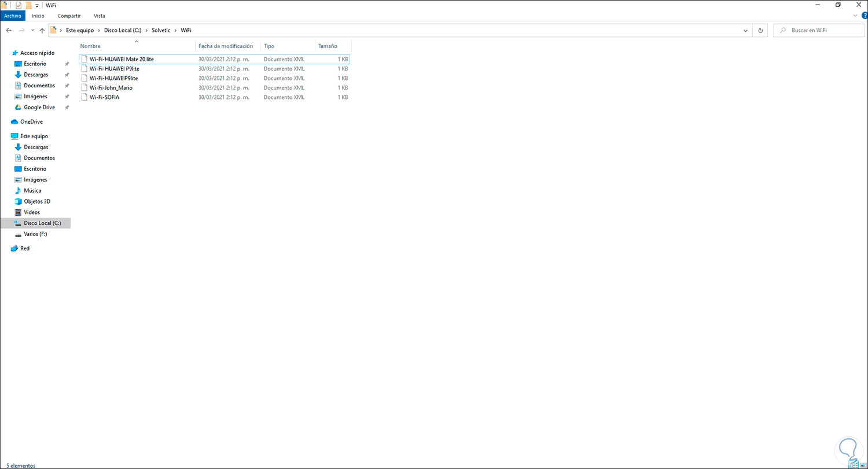Expand the Quick Access Toolbar customization dropdown
The image size is (868, 469).
pyautogui.click(x=36, y=5)
